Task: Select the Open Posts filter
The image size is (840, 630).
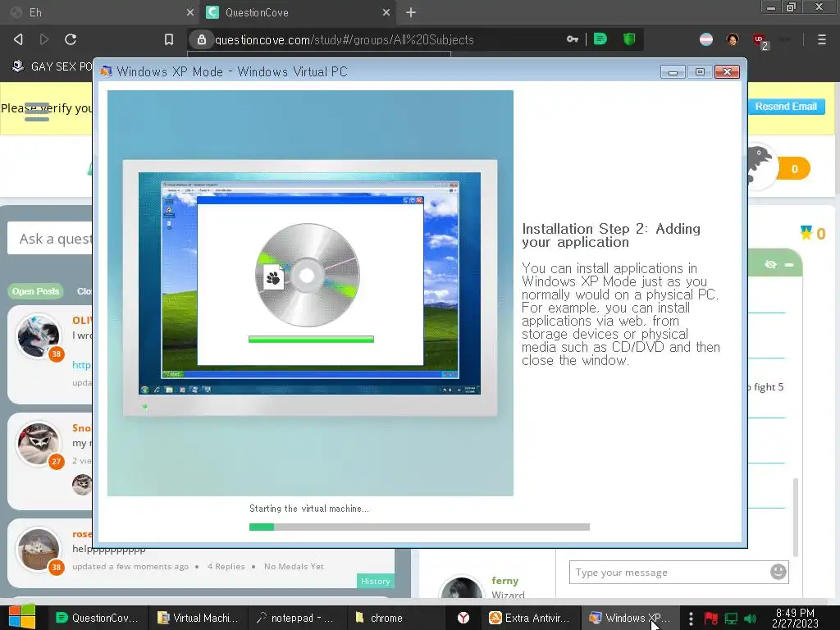Action: pyautogui.click(x=35, y=291)
